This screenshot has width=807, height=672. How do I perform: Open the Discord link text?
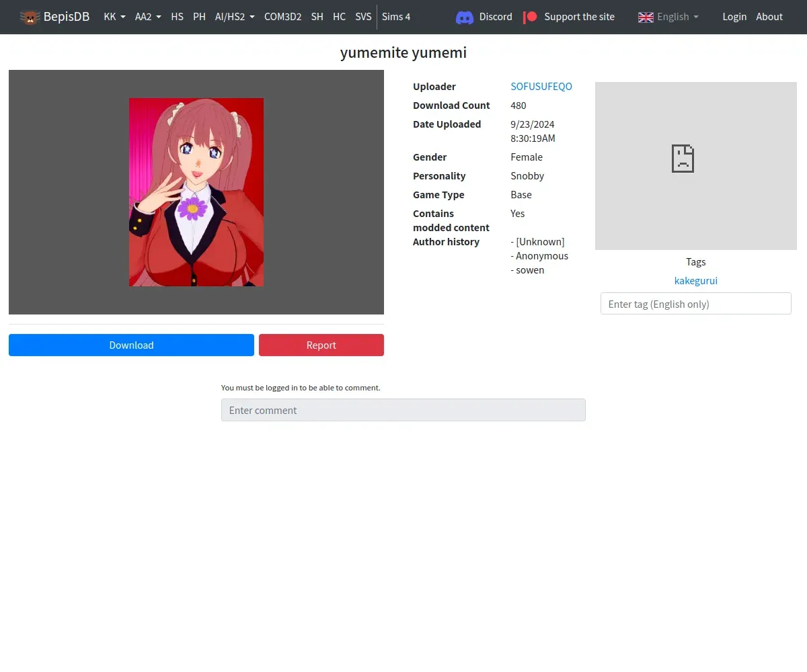coord(496,17)
